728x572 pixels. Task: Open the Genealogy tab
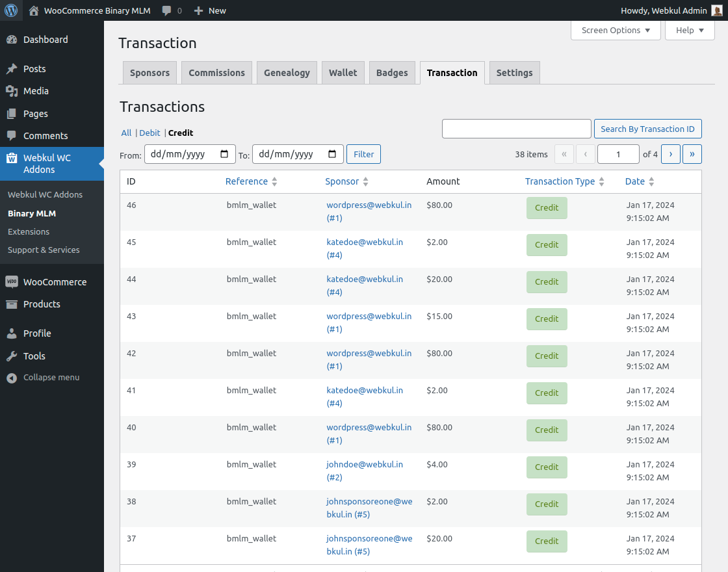coord(287,72)
